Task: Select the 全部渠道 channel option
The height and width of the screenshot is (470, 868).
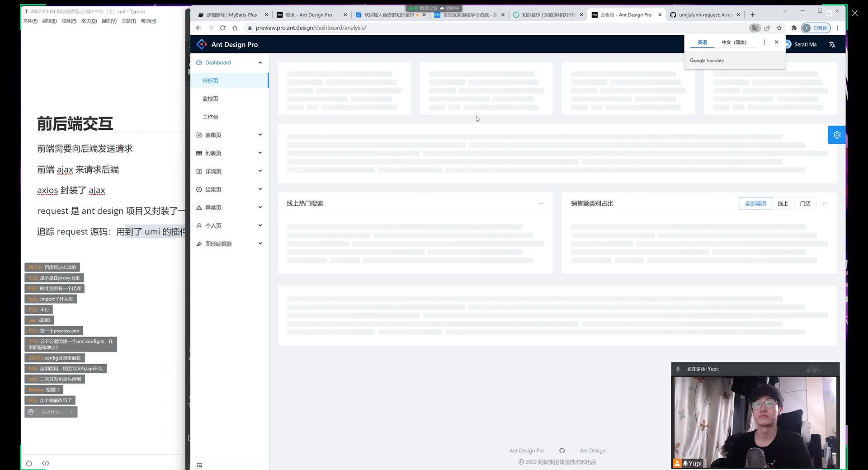Action: click(x=755, y=204)
